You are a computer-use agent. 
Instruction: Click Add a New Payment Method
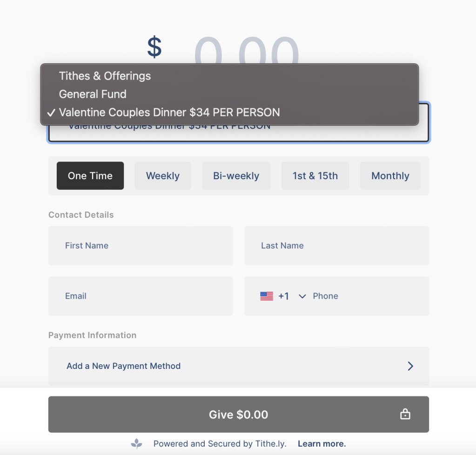click(x=124, y=366)
